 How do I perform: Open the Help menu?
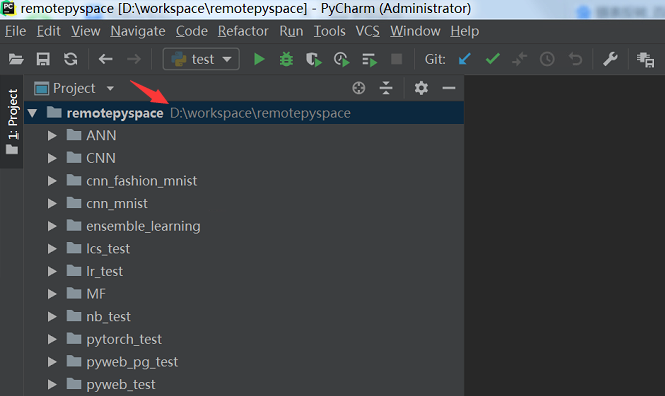pos(464,31)
